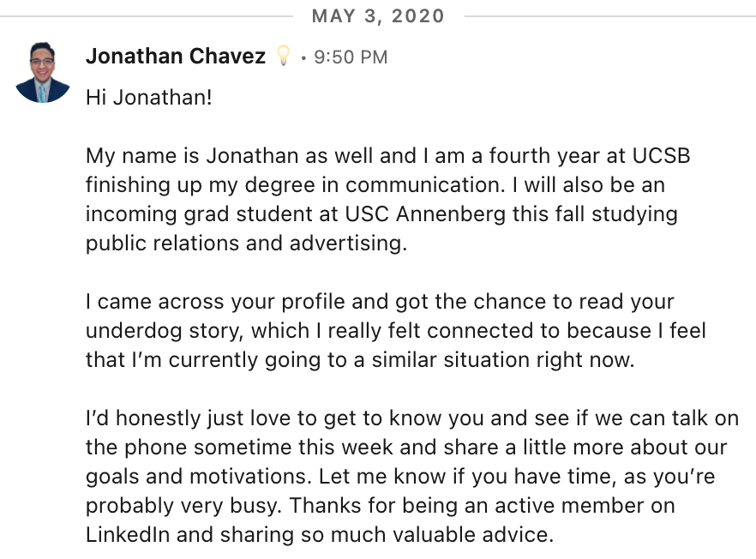756x559 pixels.
Task: Click the phrase 'public relations and advertising'
Action: tap(244, 243)
